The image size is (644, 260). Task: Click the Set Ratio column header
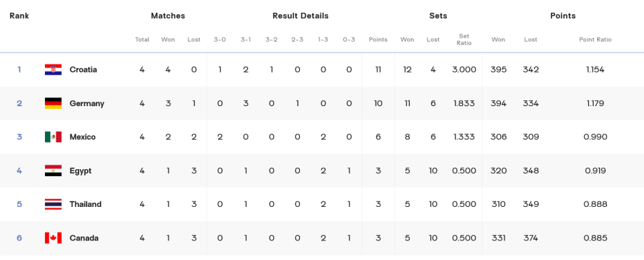click(x=464, y=40)
